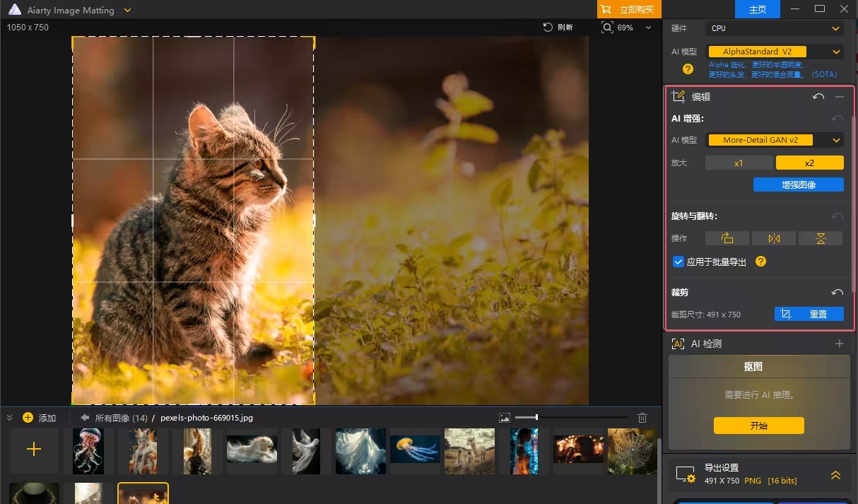Screen dimensions: 858x504
Task: Select the blue jellyfish thumbnail
Action: point(415,450)
